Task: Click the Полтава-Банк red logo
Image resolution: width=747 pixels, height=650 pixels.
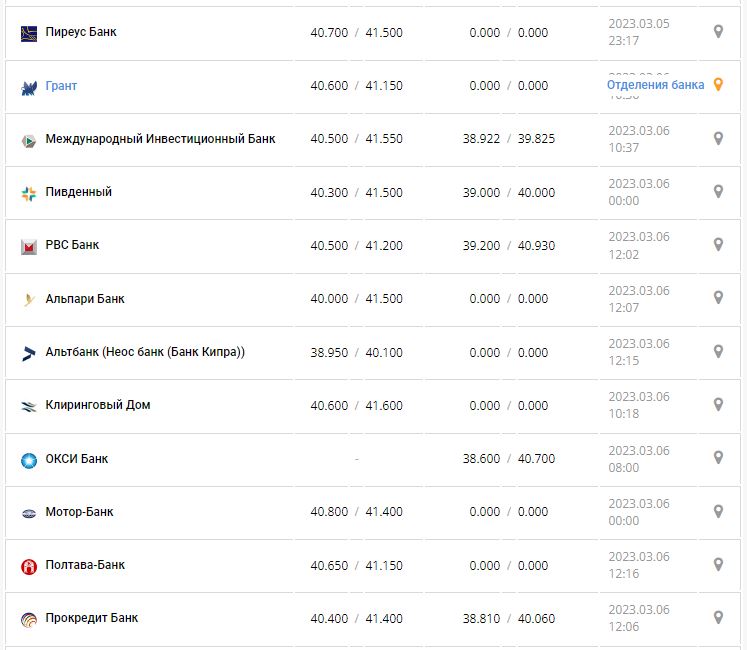Action: click(x=28, y=566)
